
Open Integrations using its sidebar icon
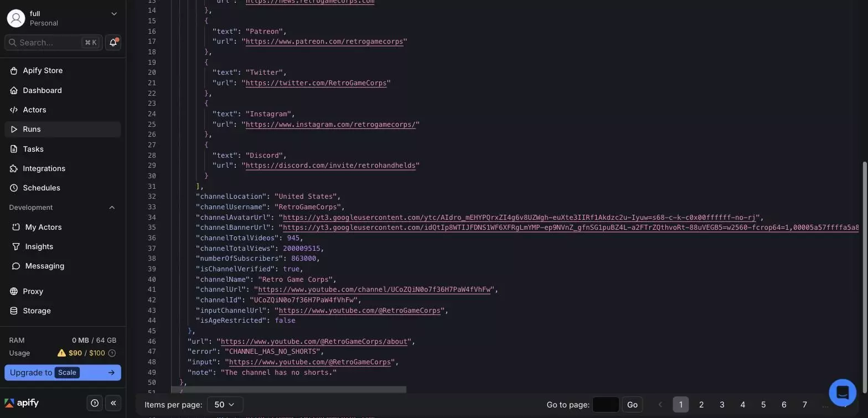pyautogui.click(x=14, y=168)
